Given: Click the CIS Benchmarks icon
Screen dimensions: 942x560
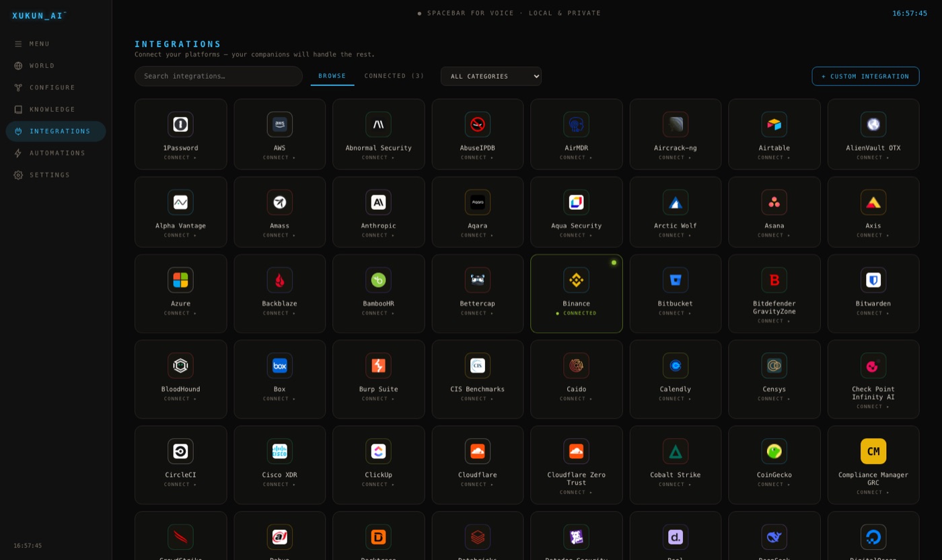Looking at the screenshot, I should click(x=477, y=366).
